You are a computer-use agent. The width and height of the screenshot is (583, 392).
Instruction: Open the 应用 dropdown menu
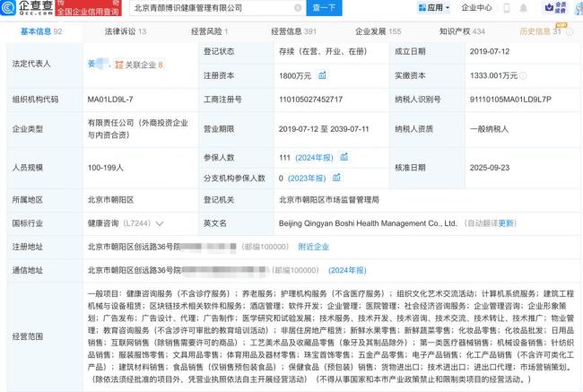click(434, 8)
